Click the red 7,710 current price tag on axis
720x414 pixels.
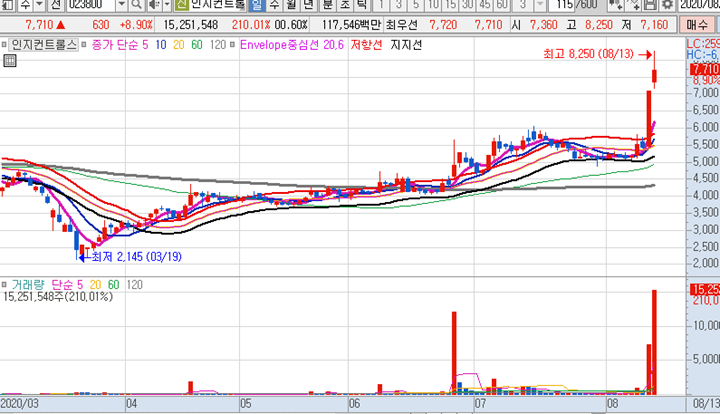(705, 69)
